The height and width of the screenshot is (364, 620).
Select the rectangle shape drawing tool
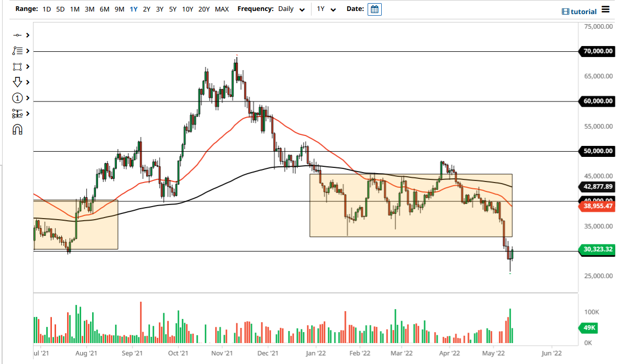[x=17, y=66]
